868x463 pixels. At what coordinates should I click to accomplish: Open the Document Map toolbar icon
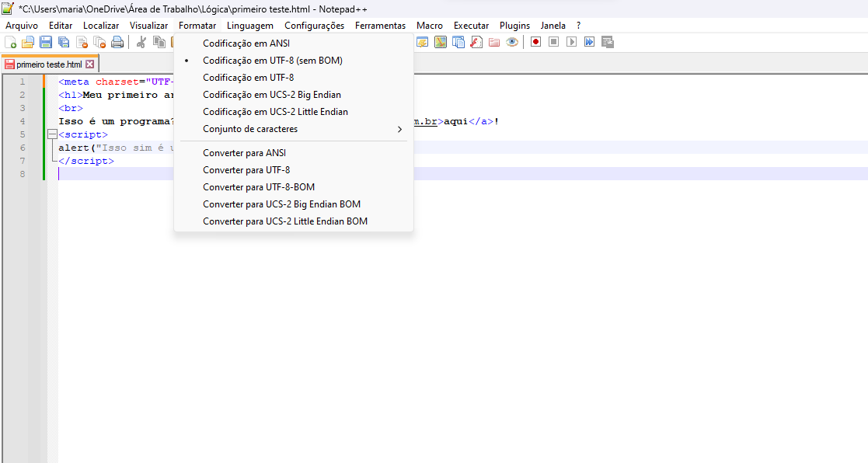[441, 42]
